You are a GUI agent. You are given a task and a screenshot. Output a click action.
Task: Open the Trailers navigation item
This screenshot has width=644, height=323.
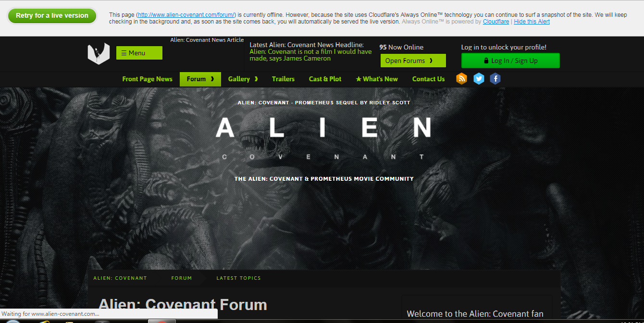[x=283, y=79]
